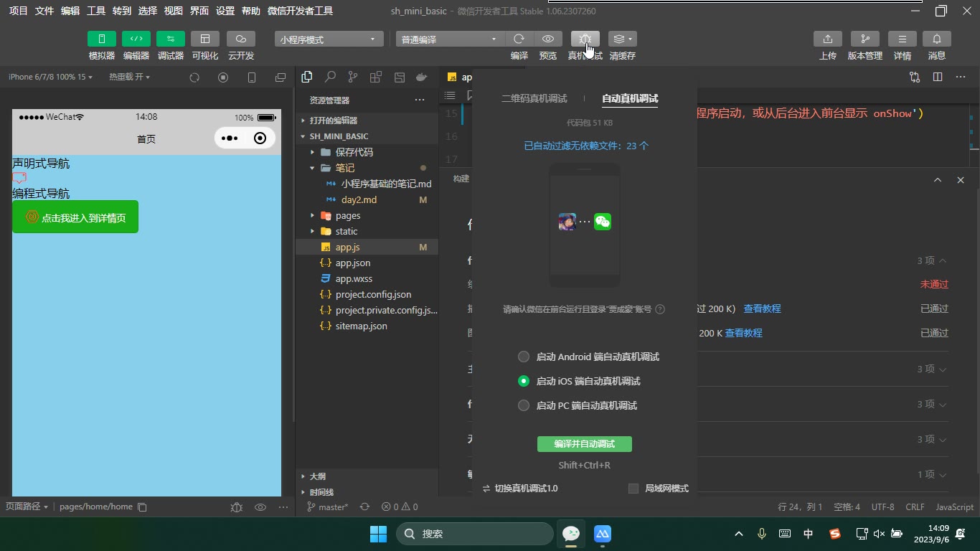Click the 上传 upload icon
The width and height of the screenshot is (980, 551).
click(828, 39)
